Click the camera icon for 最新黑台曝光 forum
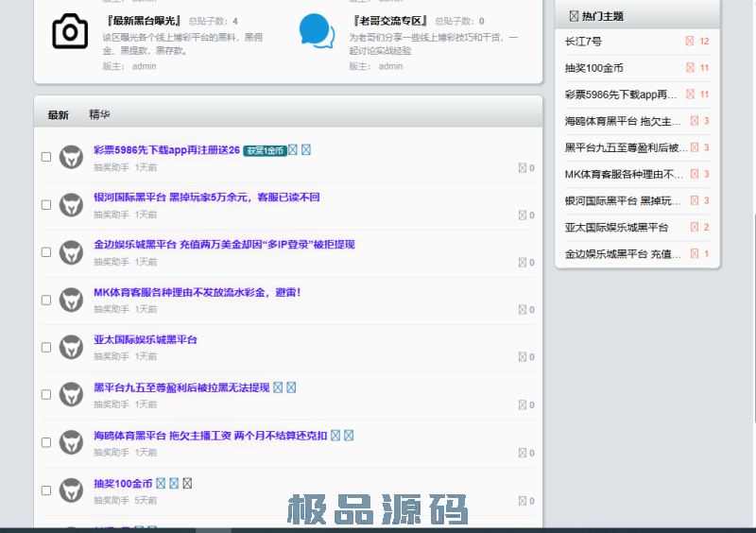Viewport: 756px width, 533px height. (x=70, y=31)
